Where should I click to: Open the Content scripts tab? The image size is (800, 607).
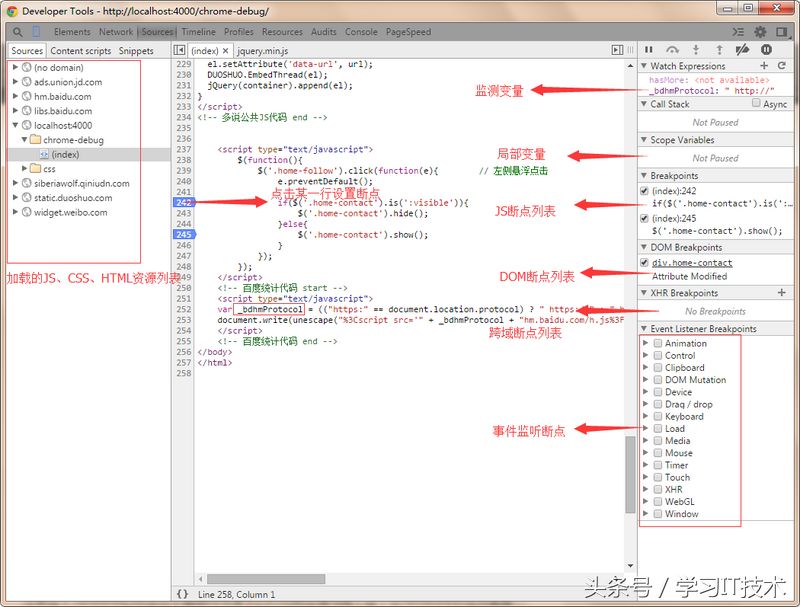(x=81, y=51)
